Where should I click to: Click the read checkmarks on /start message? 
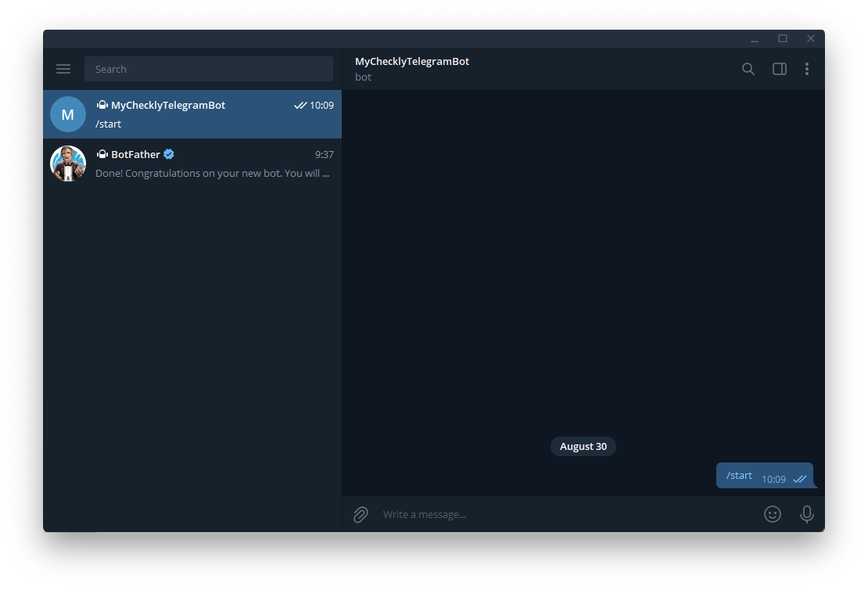click(x=799, y=479)
